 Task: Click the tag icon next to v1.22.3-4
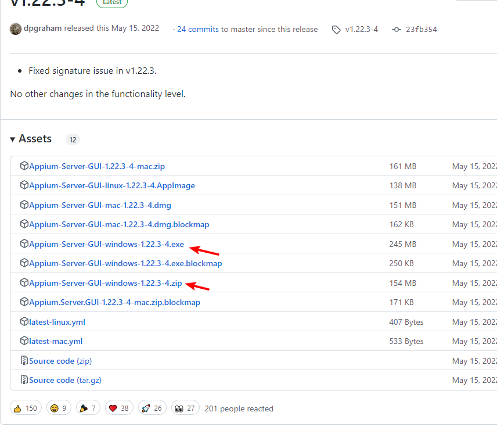336,30
